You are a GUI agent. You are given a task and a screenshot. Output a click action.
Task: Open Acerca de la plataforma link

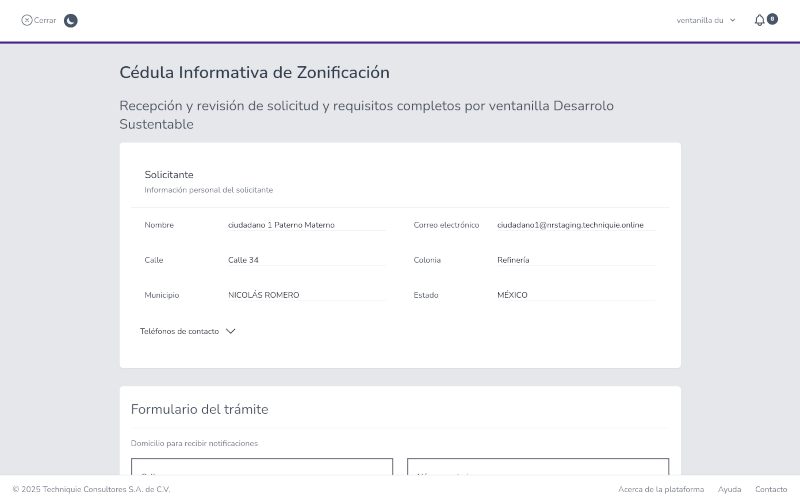(661, 489)
